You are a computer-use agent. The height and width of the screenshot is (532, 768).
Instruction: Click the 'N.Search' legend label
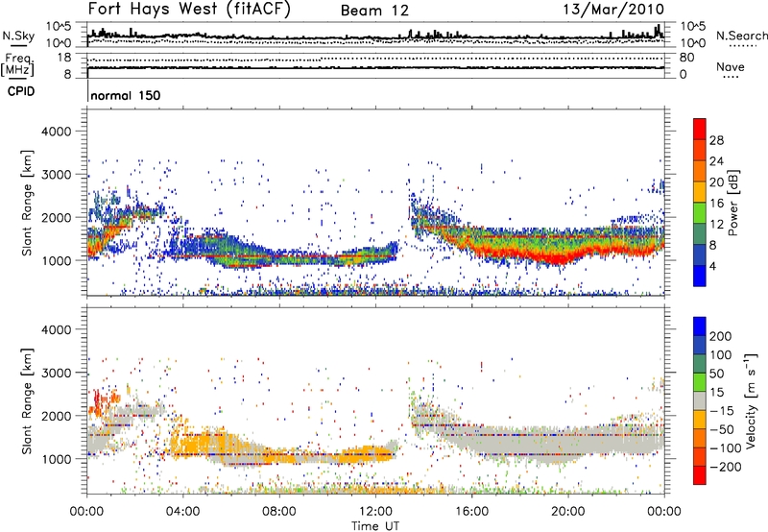(x=742, y=36)
